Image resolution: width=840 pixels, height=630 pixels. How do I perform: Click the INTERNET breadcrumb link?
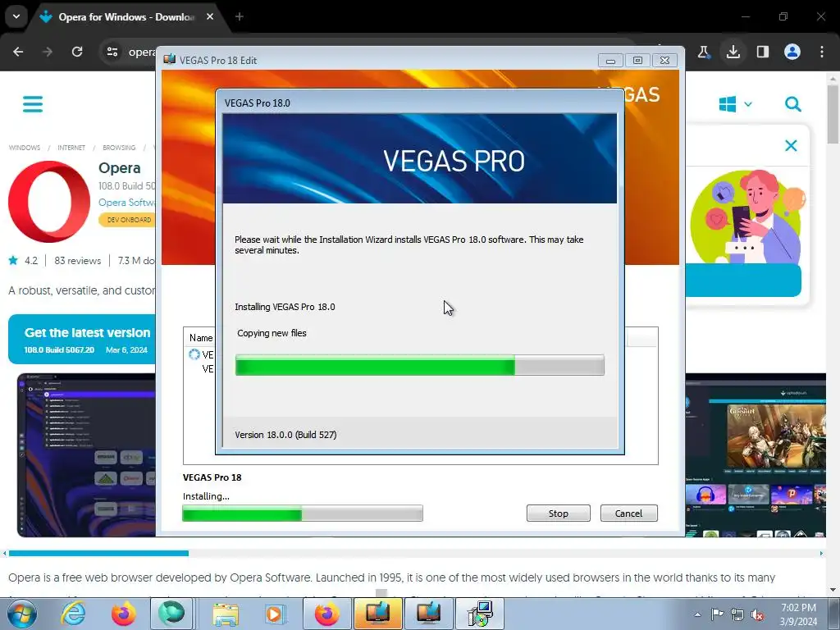(x=71, y=148)
